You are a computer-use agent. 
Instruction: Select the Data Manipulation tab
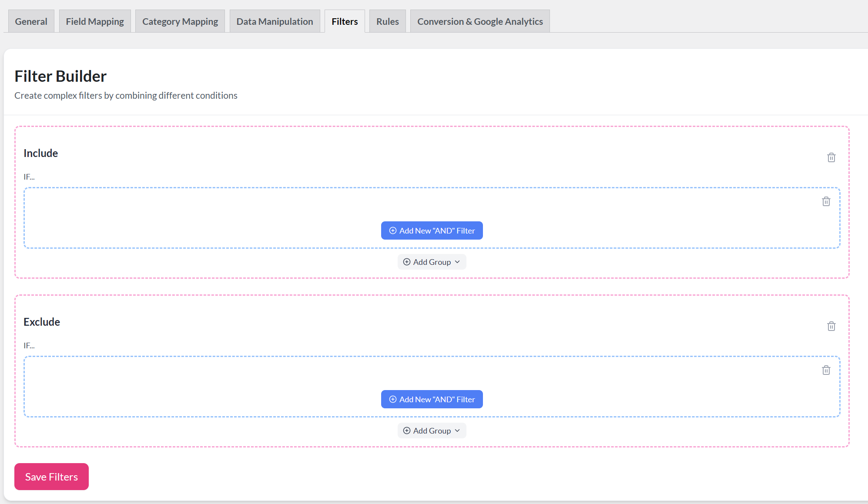[275, 21]
